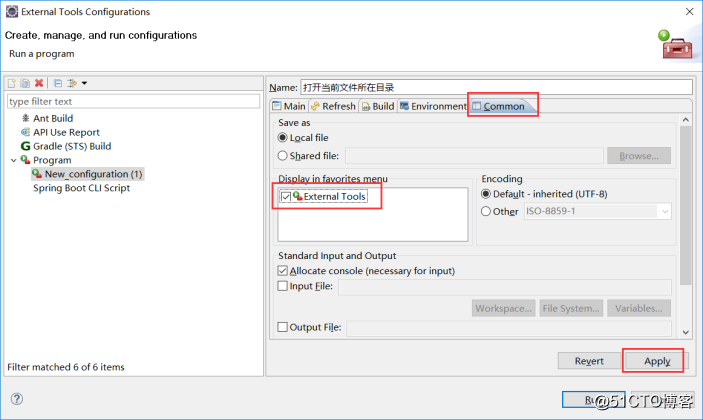
Task: Click the Revert button
Action: point(589,361)
